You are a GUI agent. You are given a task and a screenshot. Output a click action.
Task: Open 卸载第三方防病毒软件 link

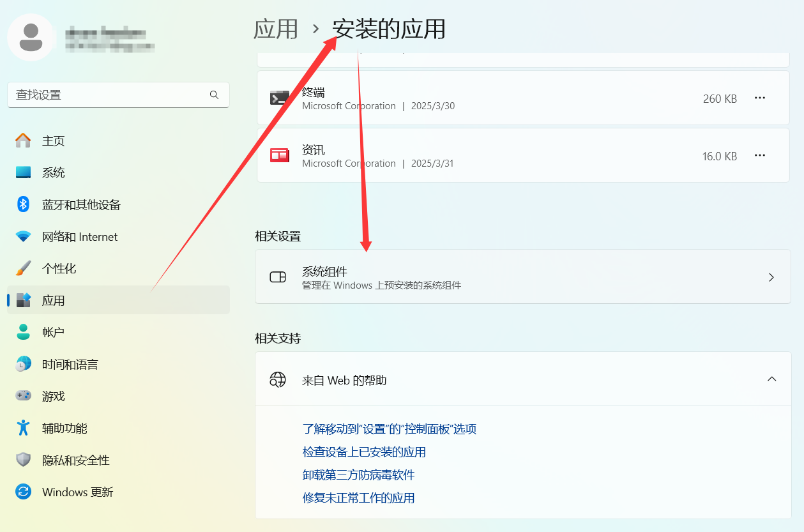coord(358,475)
